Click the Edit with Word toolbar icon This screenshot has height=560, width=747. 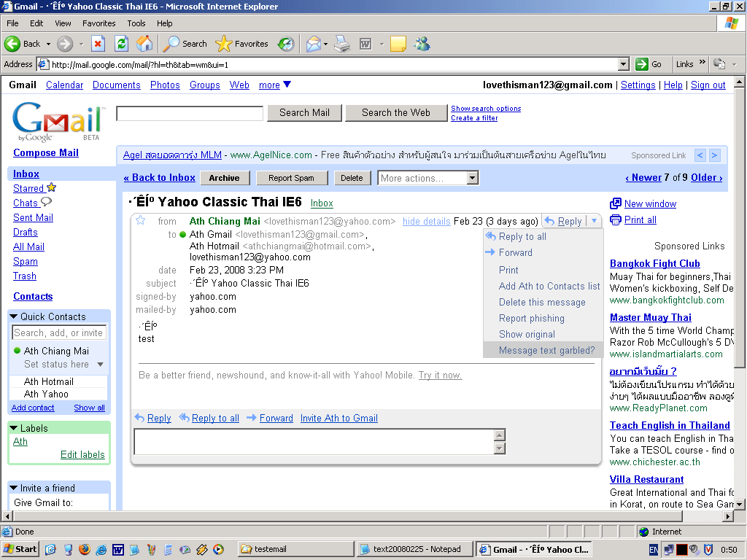click(x=365, y=44)
